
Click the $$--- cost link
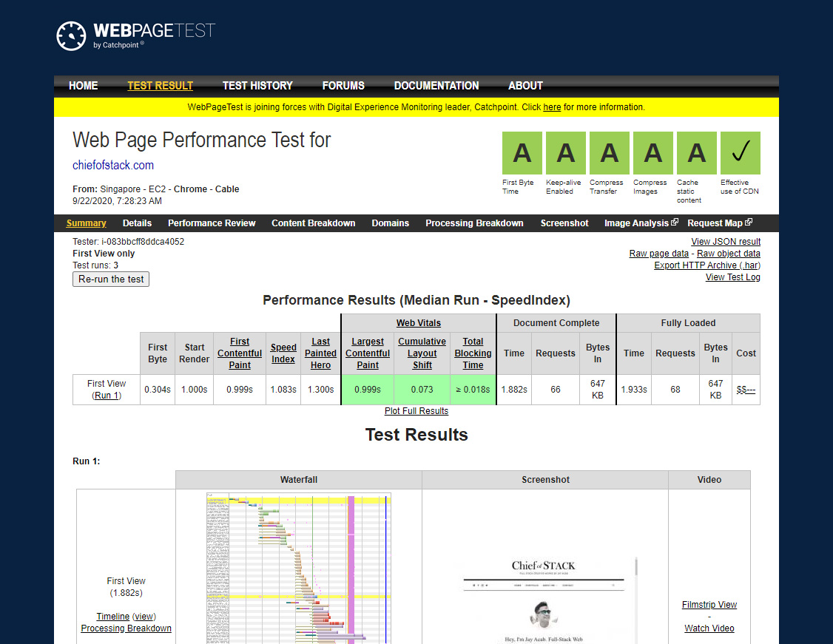746,390
